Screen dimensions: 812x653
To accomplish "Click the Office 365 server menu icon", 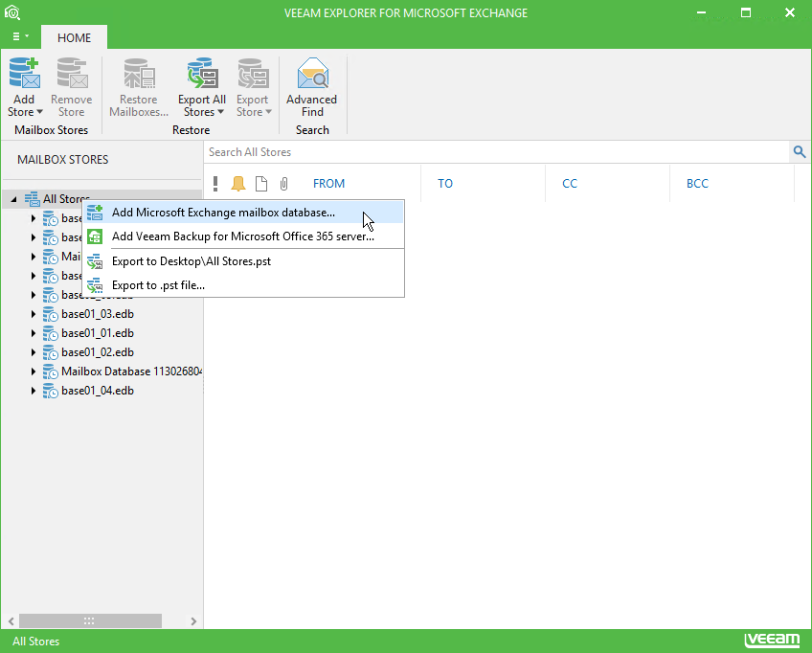I will click(95, 236).
